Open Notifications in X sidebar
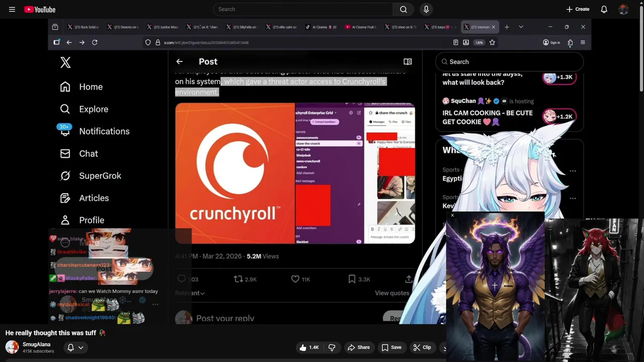Image resolution: width=644 pixels, height=362 pixels. pyautogui.click(x=94, y=131)
